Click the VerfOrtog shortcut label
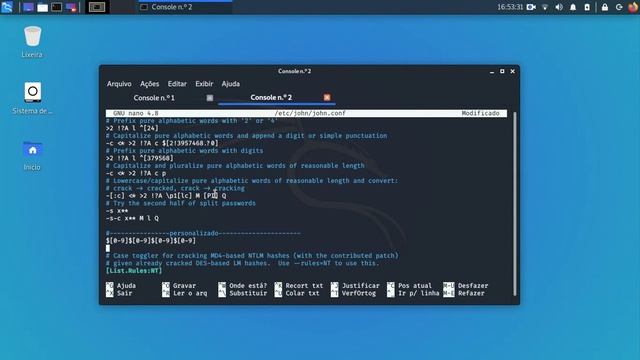 (x=358, y=293)
